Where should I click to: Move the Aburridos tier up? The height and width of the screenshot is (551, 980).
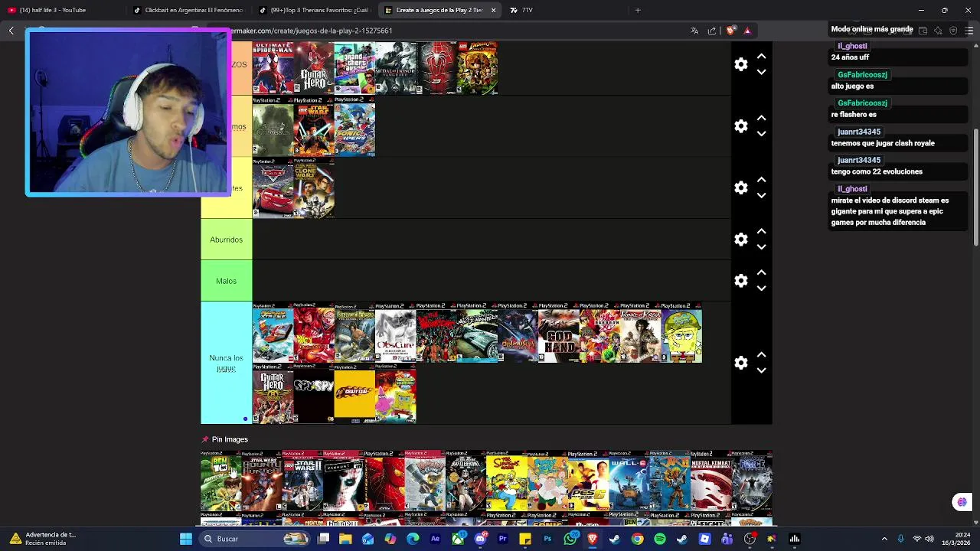[761, 231]
